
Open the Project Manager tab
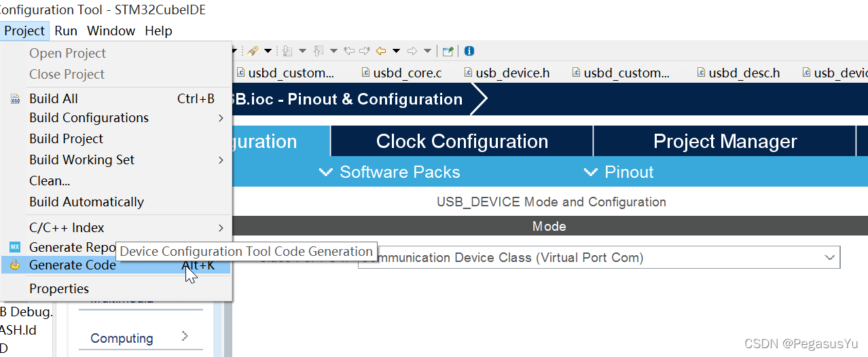725,141
